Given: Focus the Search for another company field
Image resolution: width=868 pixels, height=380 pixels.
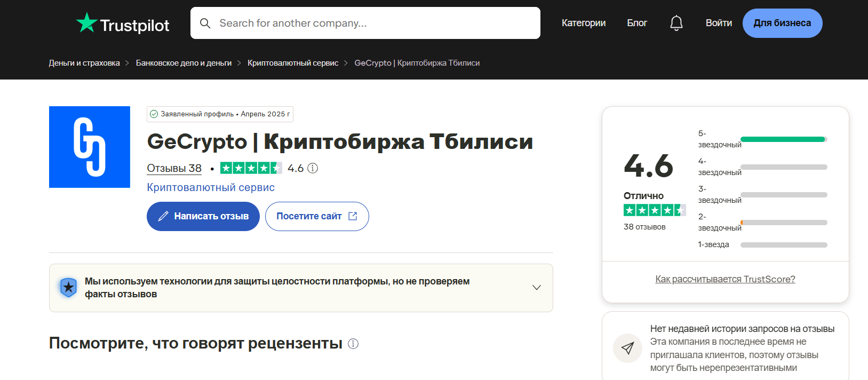Looking at the screenshot, I should [365, 23].
